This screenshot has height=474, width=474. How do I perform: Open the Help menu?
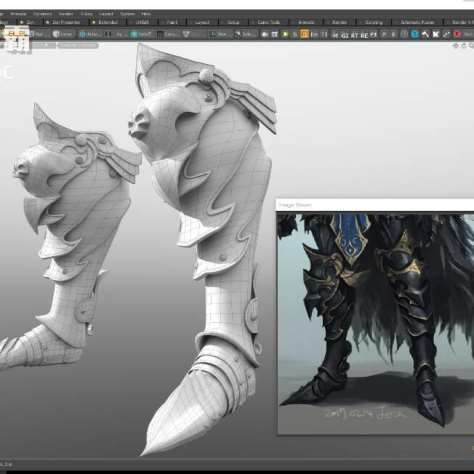[146, 14]
